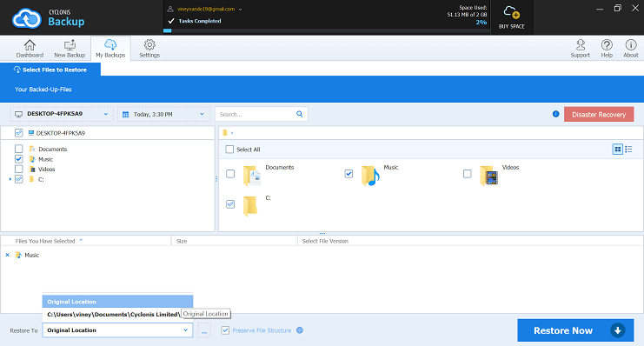The image size is (644, 346).
Task: Switch to grid view
Action: (x=617, y=150)
